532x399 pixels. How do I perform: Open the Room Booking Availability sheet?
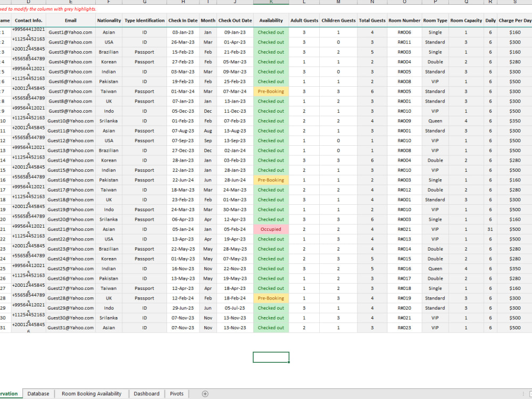(x=92, y=394)
